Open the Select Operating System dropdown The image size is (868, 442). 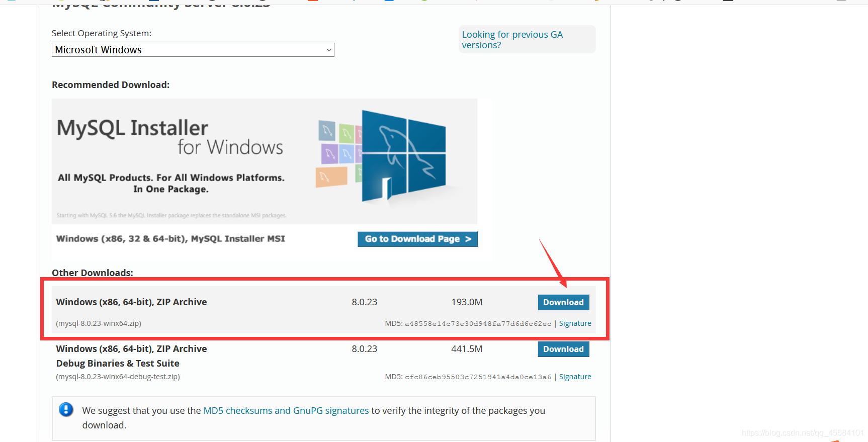(193, 50)
